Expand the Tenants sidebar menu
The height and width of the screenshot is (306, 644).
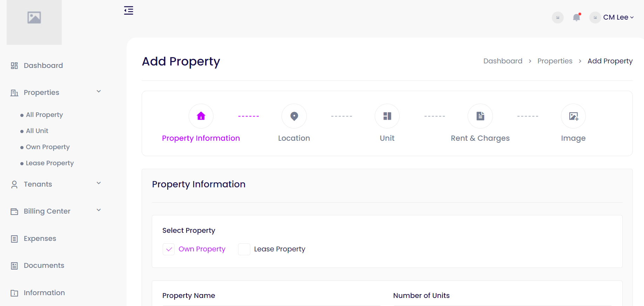click(x=99, y=183)
